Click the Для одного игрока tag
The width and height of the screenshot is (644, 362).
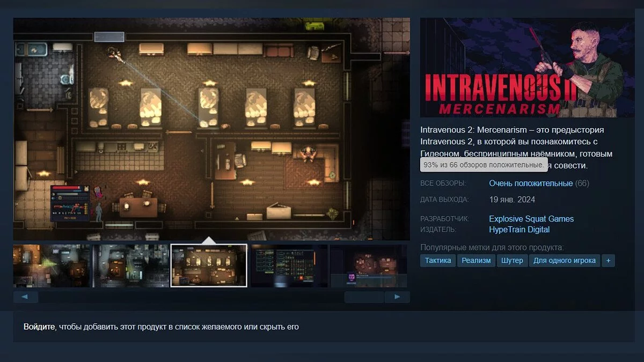click(565, 261)
